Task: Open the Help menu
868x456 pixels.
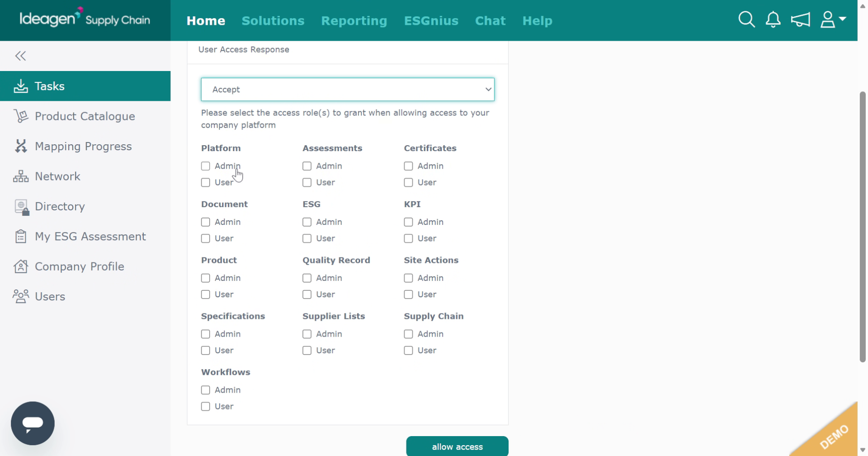Action: (x=537, y=21)
